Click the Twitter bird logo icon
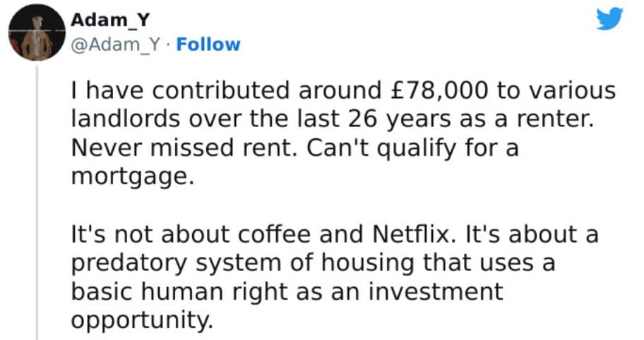 coord(609,20)
